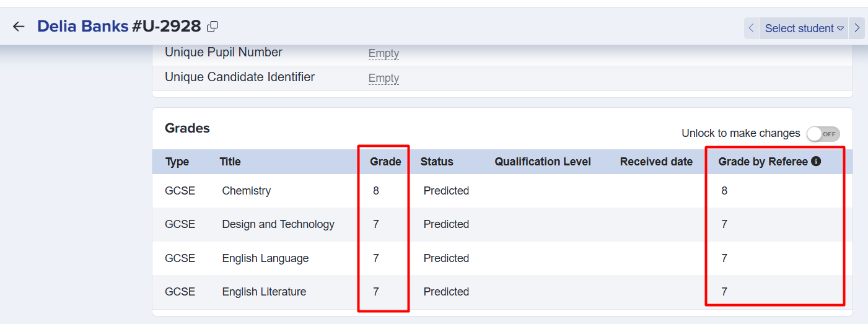The width and height of the screenshot is (868, 324).
Task: Click the back arrow icon
Action: (19, 27)
